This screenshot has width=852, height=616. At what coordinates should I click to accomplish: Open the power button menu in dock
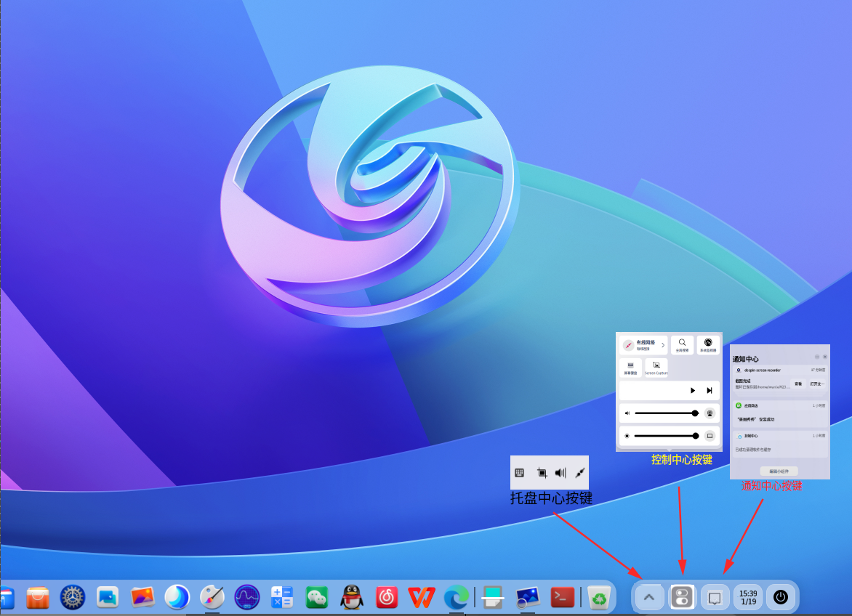click(x=781, y=597)
